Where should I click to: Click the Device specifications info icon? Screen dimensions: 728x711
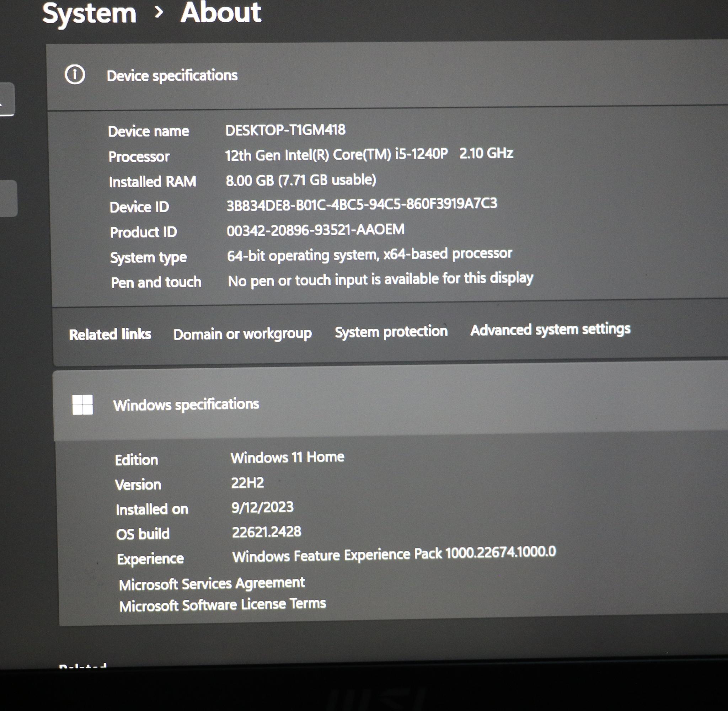coord(75,75)
